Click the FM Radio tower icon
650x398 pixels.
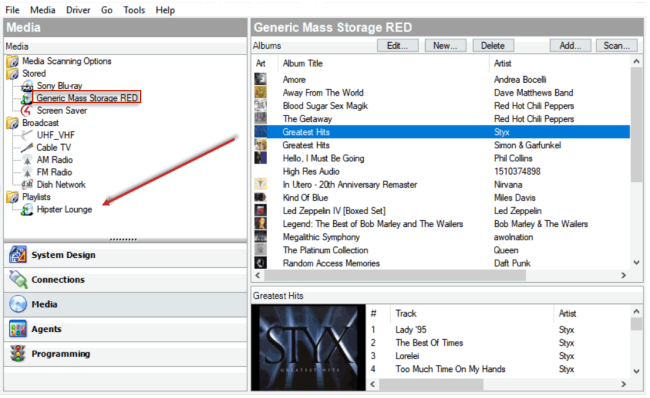tap(27, 172)
